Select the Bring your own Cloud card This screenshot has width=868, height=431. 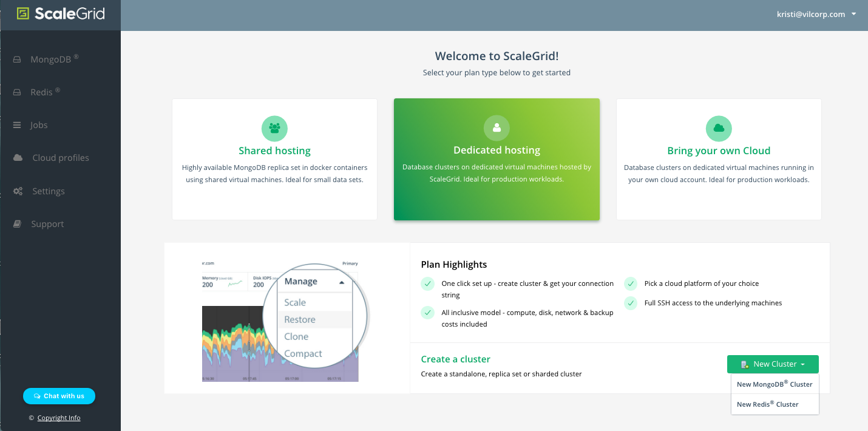pyautogui.click(x=719, y=159)
